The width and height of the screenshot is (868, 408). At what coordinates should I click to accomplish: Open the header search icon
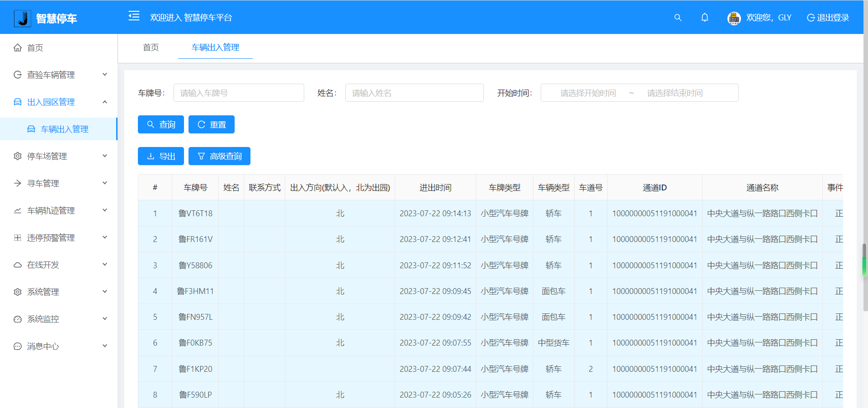pyautogui.click(x=678, y=18)
